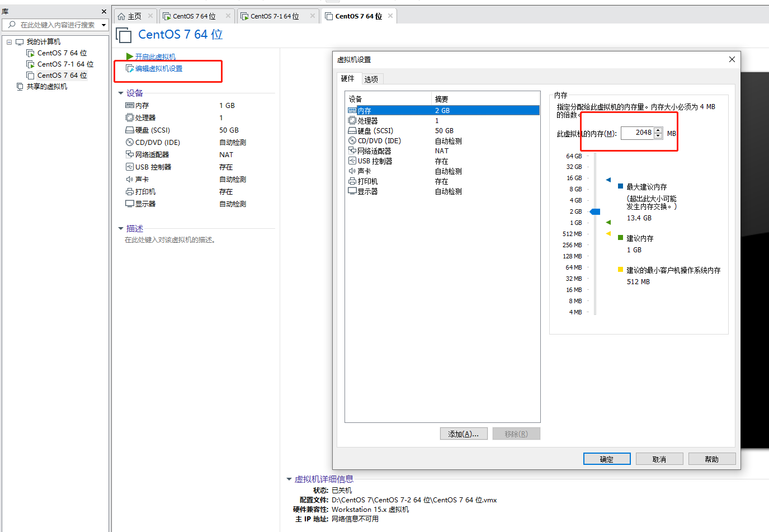This screenshot has width=769, height=532.
Task: Open the library search dropdown arrow
Action: point(103,25)
